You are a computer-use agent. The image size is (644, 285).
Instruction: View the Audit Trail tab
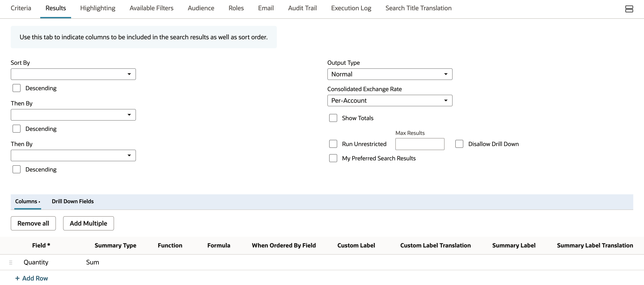pos(302,8)
